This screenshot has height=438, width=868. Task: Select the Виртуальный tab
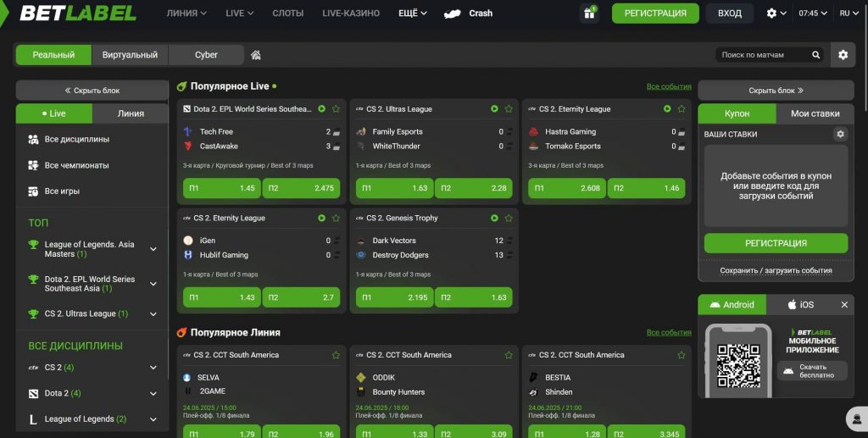[130, 55]
